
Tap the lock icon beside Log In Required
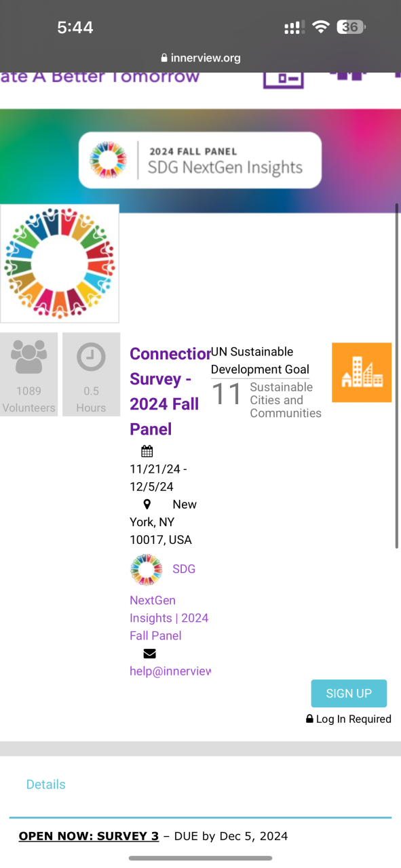coord(309,719)
